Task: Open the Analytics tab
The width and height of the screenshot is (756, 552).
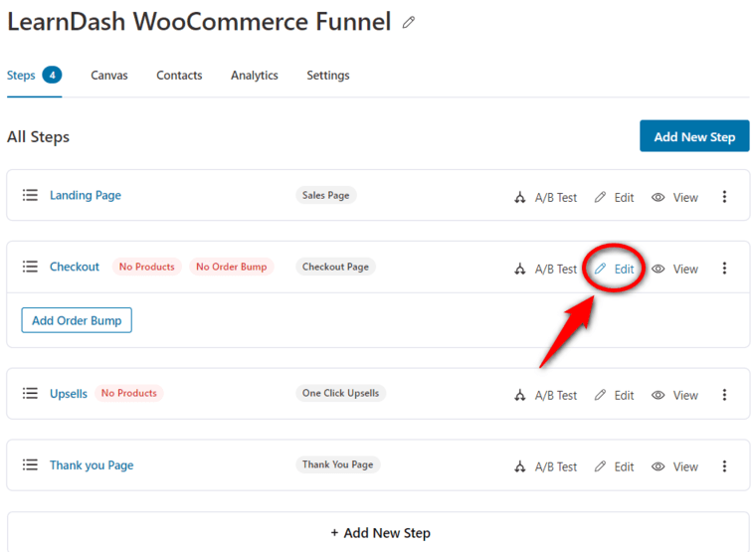Action: (255, 76)
